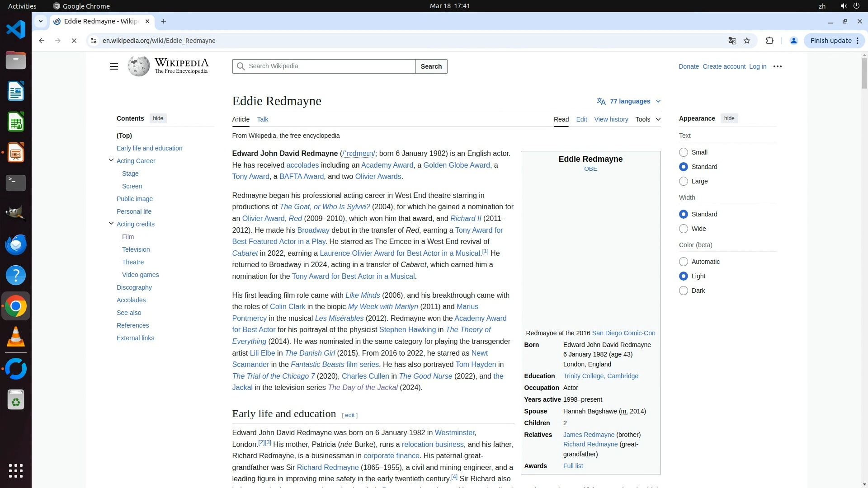This screenshot has width=868, height=488.
Task: Bookmark this page with star icon
Action: point(747,41)
